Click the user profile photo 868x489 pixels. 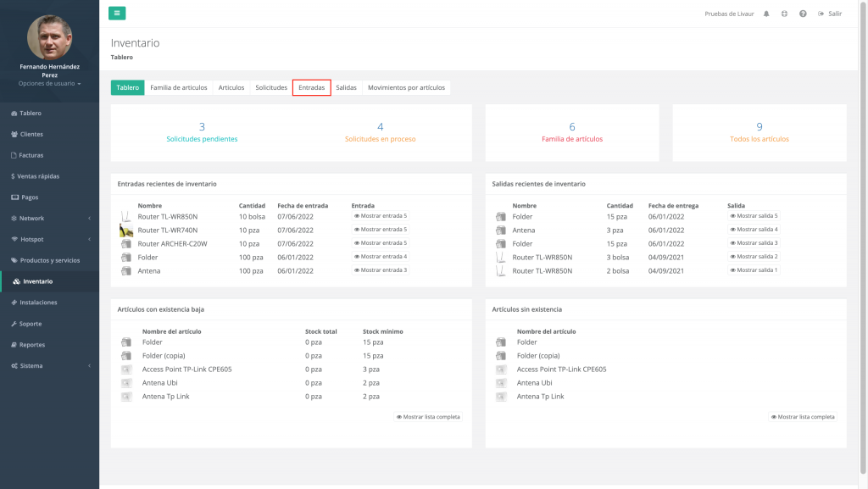coord(50,37)
